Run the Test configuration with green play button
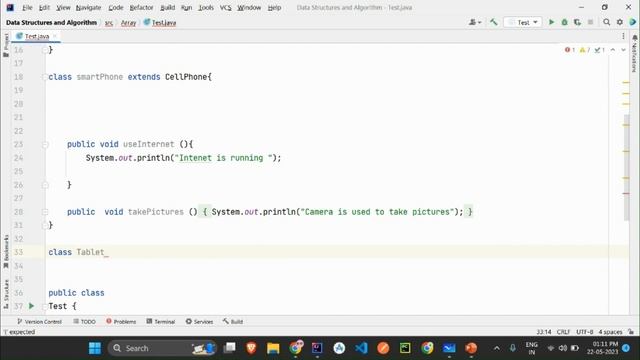The width and height of the screenshot is (640, 360). click(x=551, y=22)
